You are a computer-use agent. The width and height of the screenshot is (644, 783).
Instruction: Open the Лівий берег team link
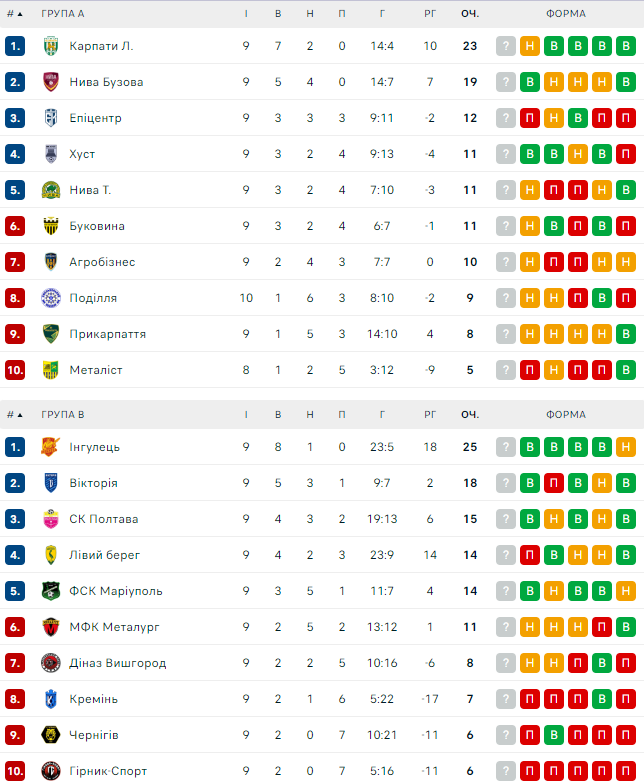tap(105, 555)
